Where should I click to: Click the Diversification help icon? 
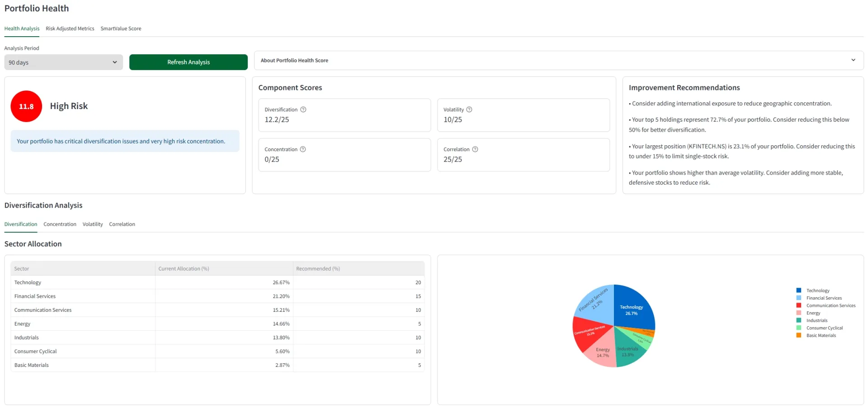pyautogui.click(x=303, y=109)
